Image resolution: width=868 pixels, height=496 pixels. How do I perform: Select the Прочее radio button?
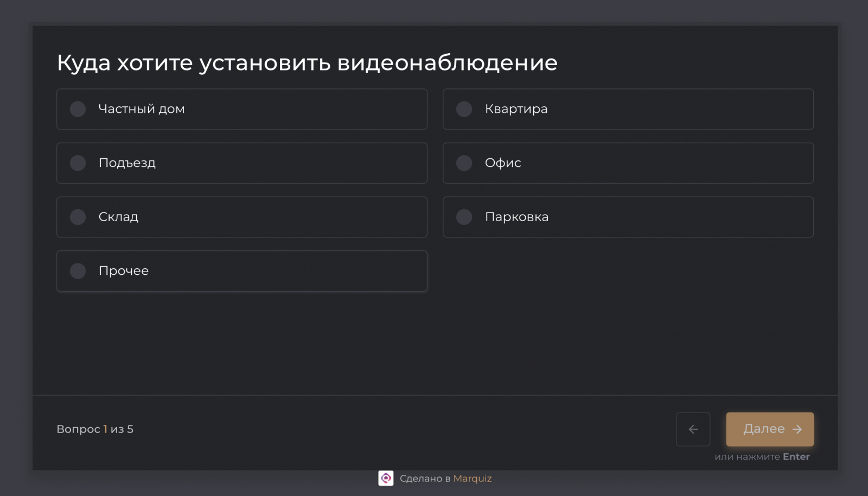(78, 271)
